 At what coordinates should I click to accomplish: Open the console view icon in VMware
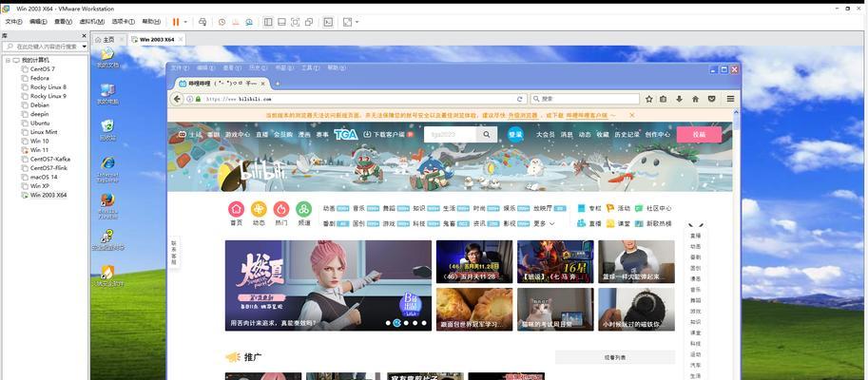pyautogui.click(x=328, y=22)
